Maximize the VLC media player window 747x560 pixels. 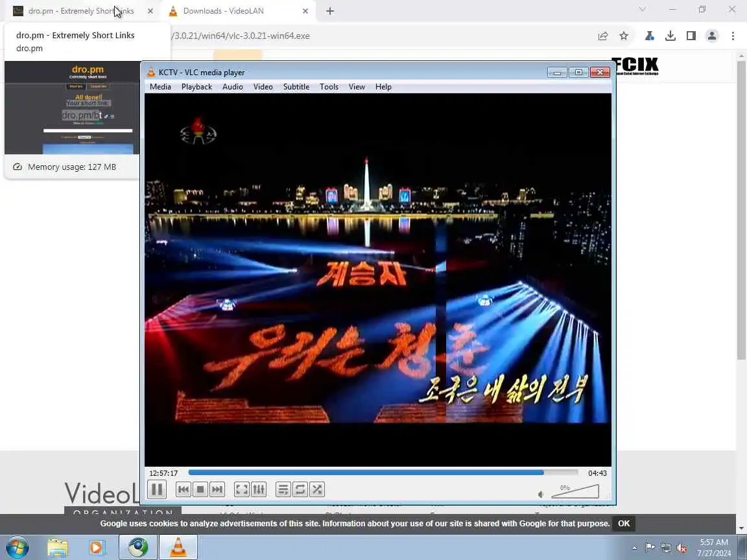pos(578,73)
